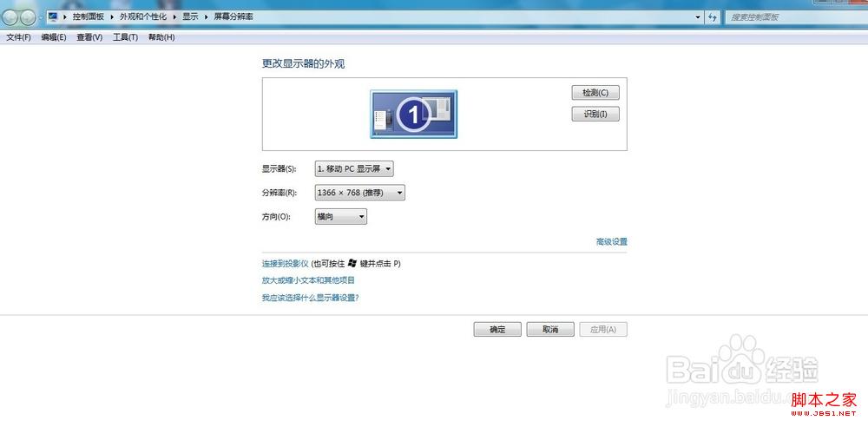
Task: Open the 连接到投影仪 link
Action: click(x=285, y=264)
